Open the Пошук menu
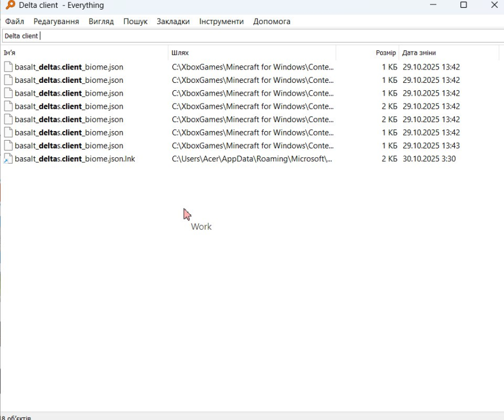 click(x=136, y=21)
